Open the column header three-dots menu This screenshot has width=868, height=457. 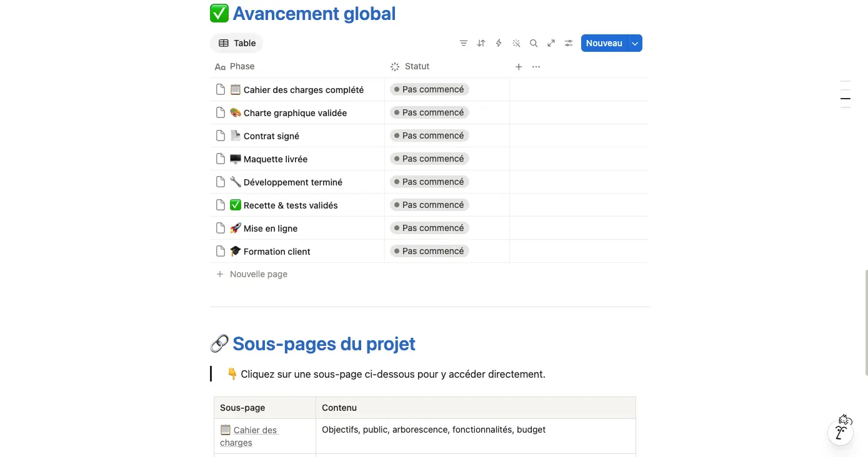point(536,67)
